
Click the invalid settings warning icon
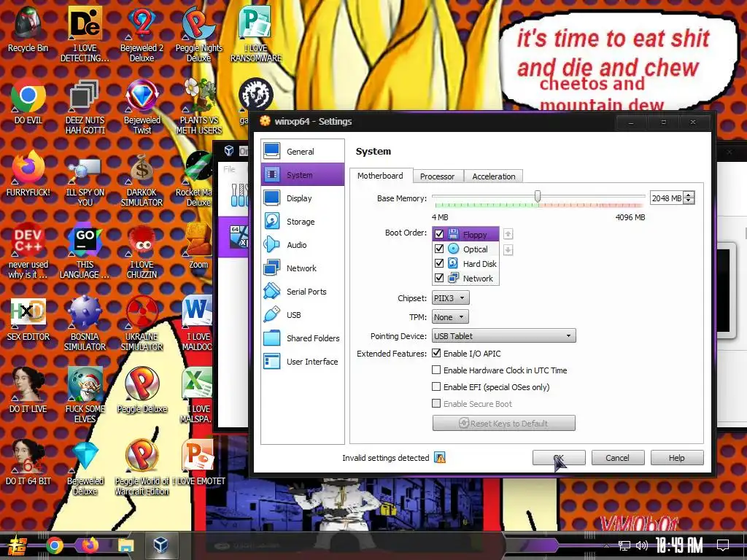pos(440,458)
